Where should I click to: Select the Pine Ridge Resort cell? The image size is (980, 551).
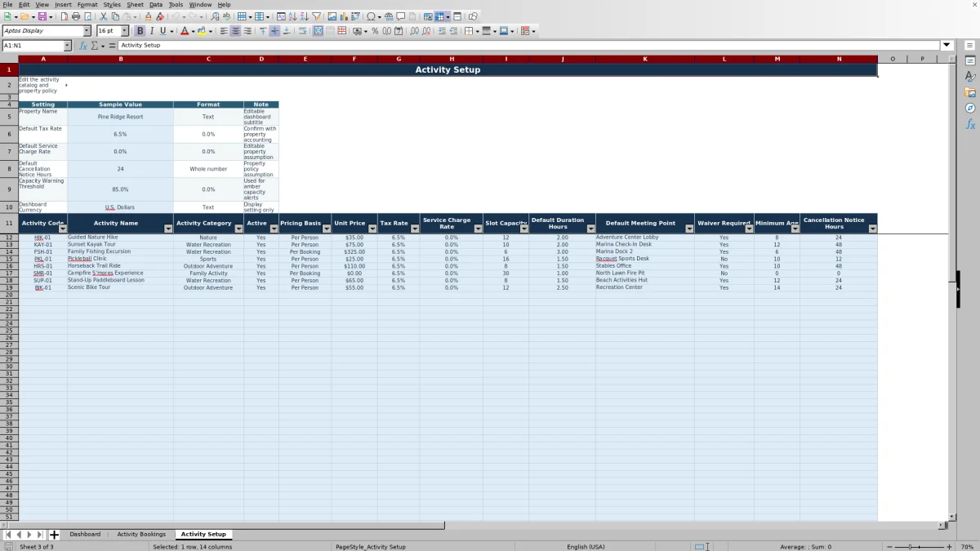(x=120, y=117)
